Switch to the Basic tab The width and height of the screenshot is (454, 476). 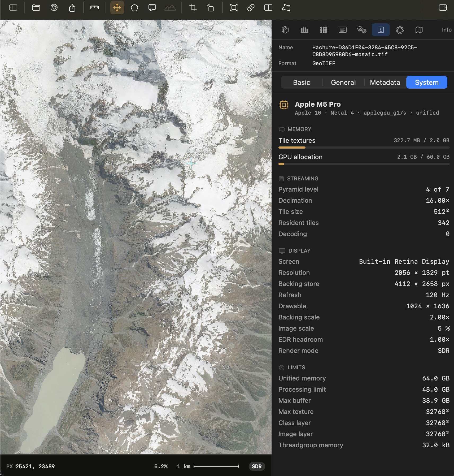[x=302, y=83]
